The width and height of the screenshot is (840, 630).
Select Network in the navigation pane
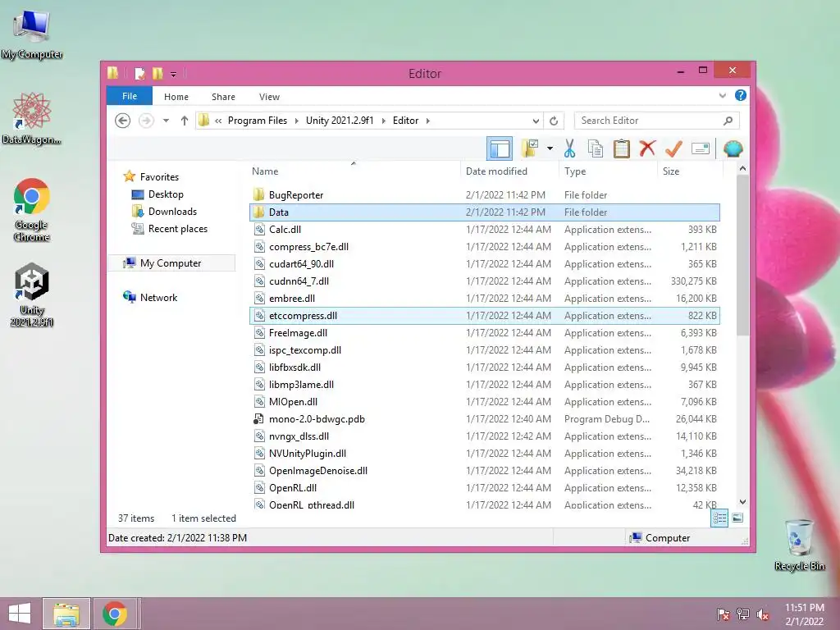[158, 297]
